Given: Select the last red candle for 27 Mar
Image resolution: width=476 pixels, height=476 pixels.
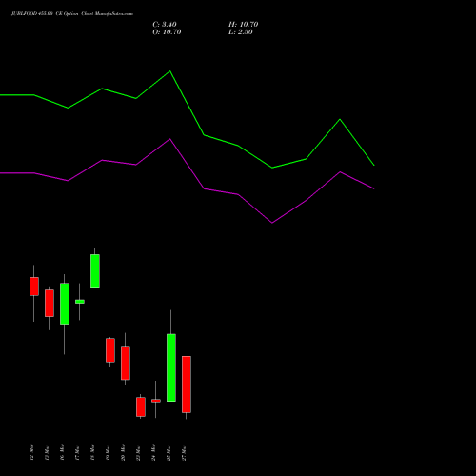Looking at the screenshot, I should [x=187, y=385].
